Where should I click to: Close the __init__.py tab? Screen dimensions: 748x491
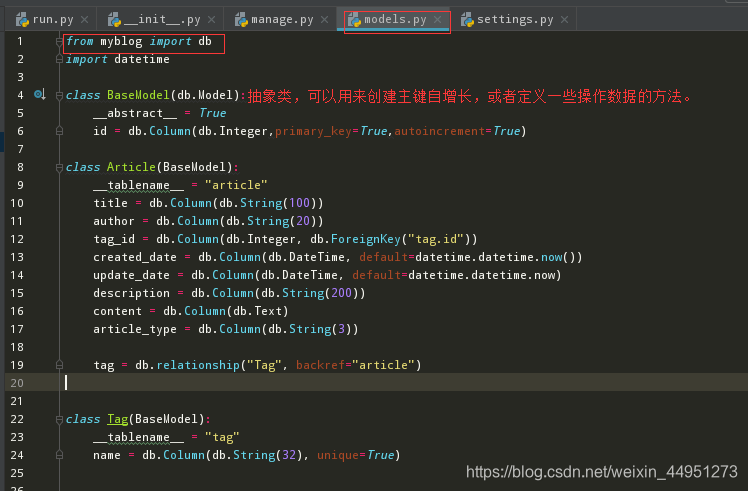point(211,20)
